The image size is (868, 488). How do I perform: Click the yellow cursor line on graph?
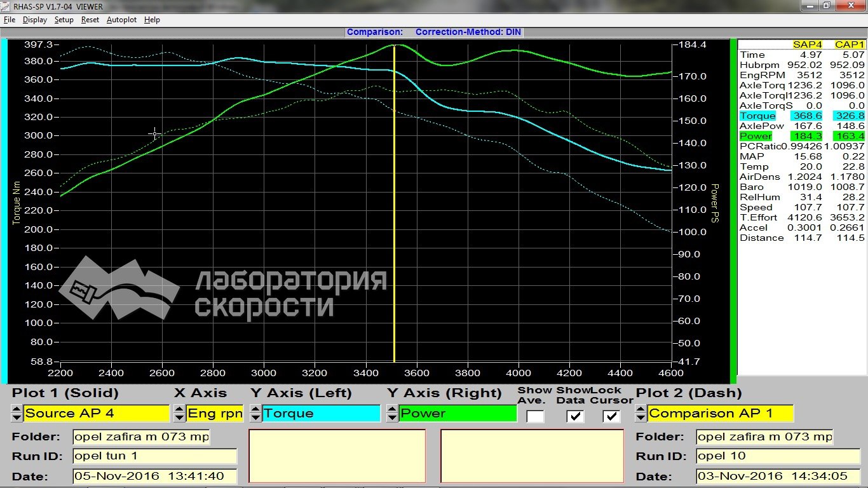click(x=395, y=203)
